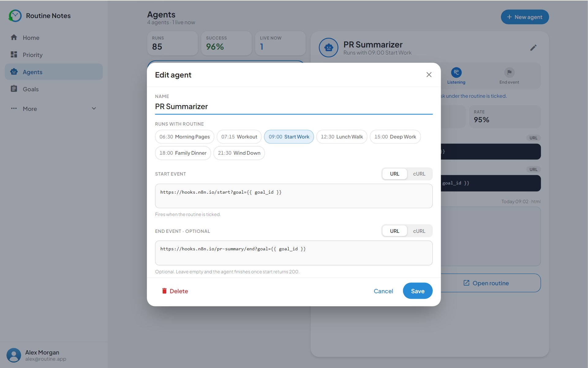Open the Agents sidebar item
Image resolution: width=588 pixels, height=368 pixels.
pos(54,72)
